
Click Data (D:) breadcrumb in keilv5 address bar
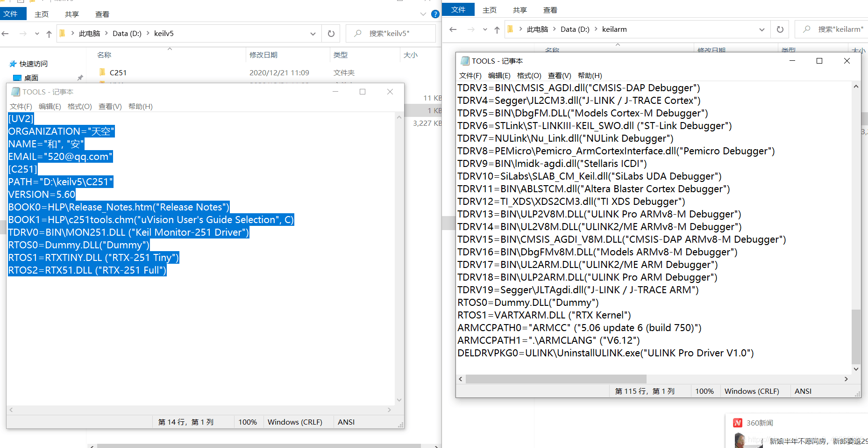127,33
